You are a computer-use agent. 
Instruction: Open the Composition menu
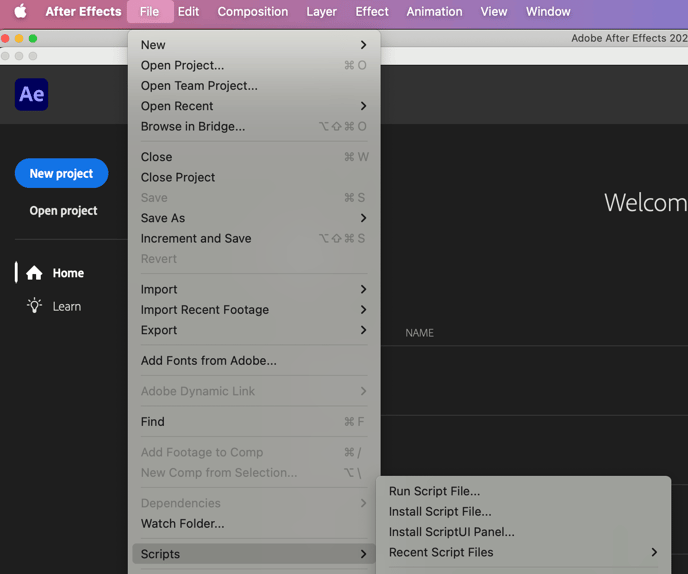[253, 11]
